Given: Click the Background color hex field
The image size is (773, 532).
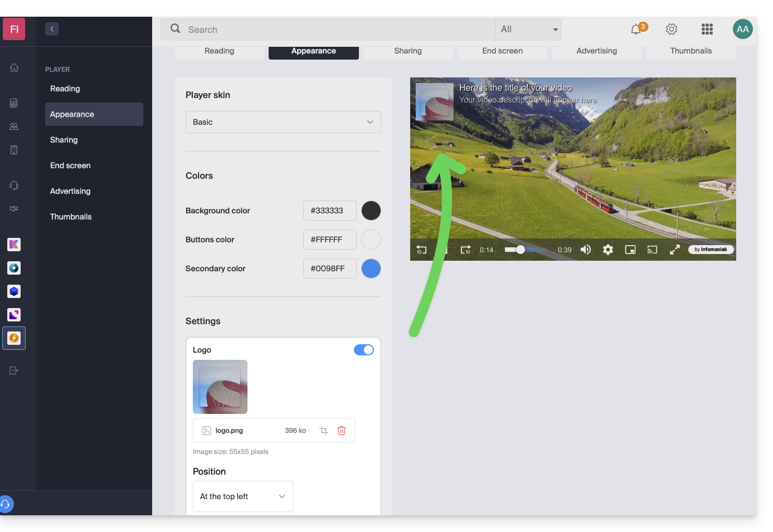Looking at the screenshot, I should pyautogui.click(x=329, y=211).
